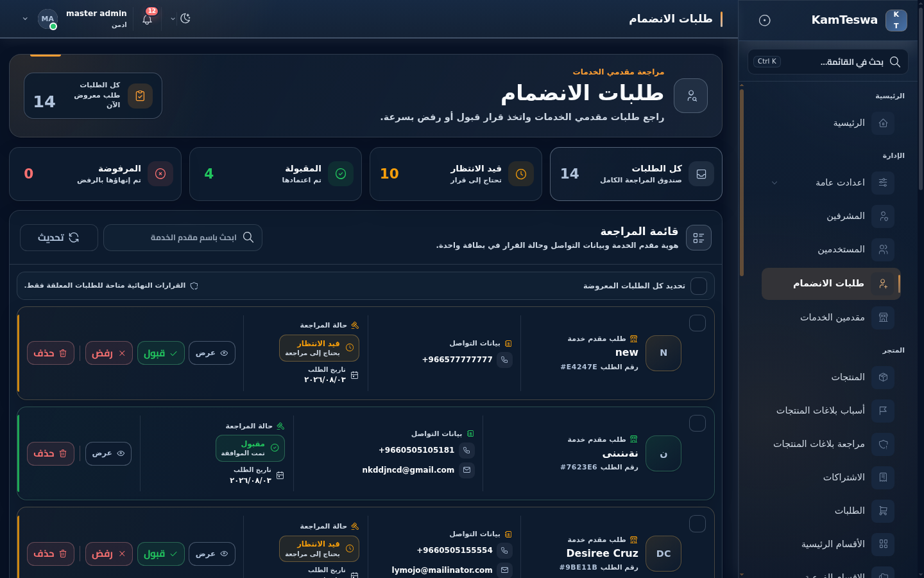Viewport: 924px width, 578px height.
Task: Filter by قيد الانتظار stat card
Action: tap(456, 174)
